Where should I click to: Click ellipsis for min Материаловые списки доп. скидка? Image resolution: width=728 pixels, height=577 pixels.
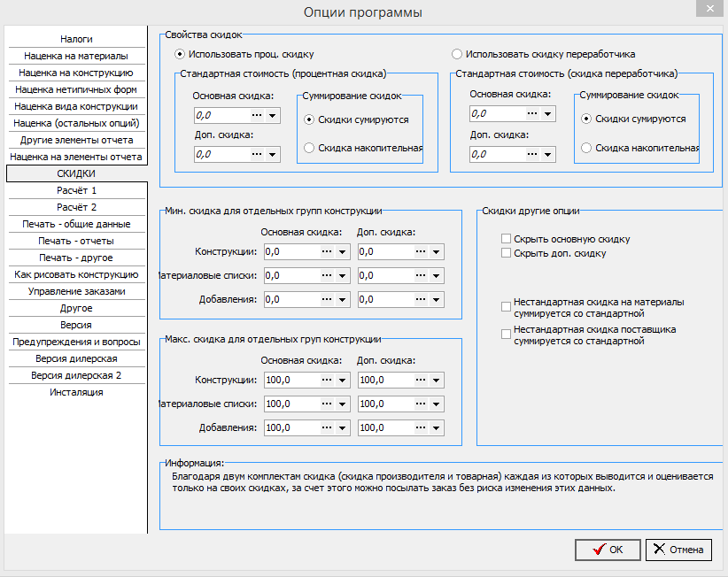point(421,275)
